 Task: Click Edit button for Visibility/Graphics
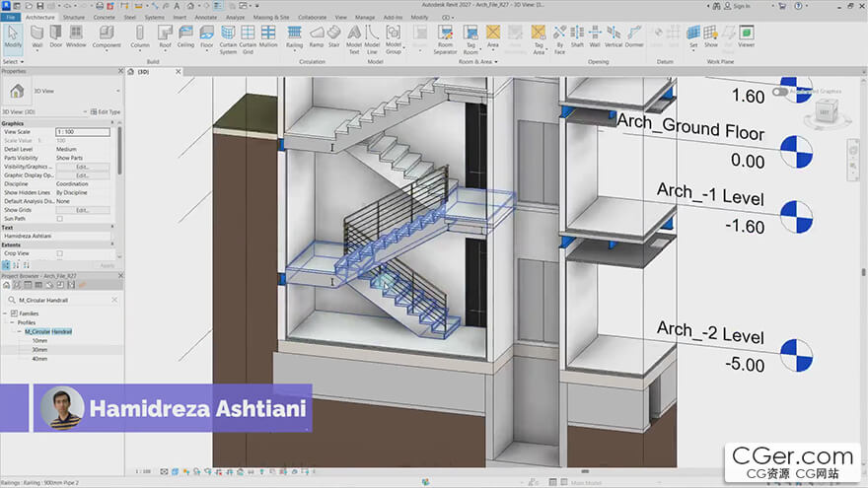(x=83, y=167)
